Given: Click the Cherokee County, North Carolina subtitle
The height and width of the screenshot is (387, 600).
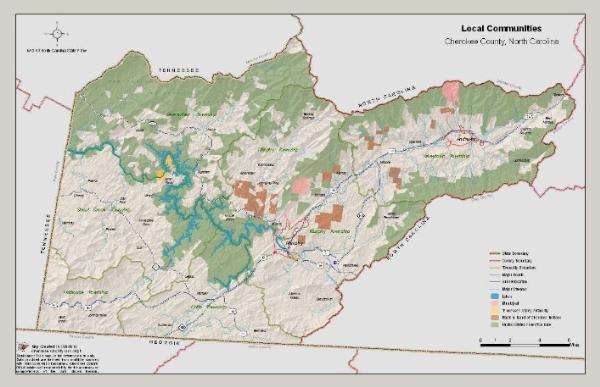Looking at the screenshot, I should [502, 41].
